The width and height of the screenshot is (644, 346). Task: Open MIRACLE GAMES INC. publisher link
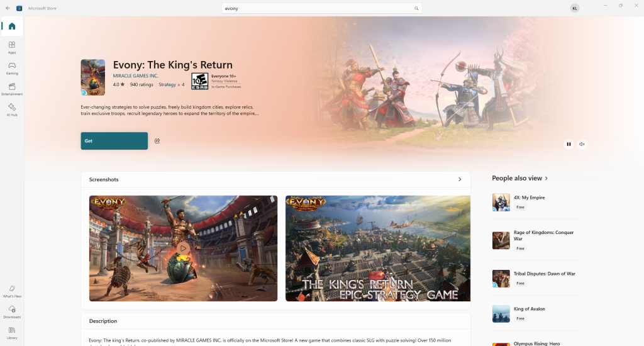pos(136,75)
